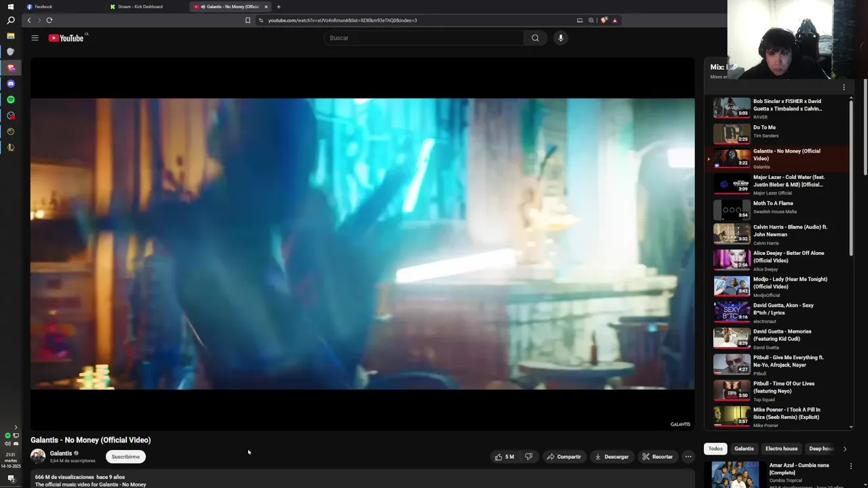Open the Galantis channel name link
The image size is (868, 488).
click(61, 453)
